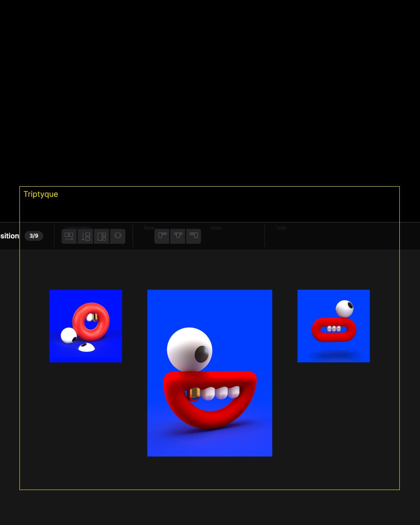Open the Align section in toolbar

coord(216,228)
